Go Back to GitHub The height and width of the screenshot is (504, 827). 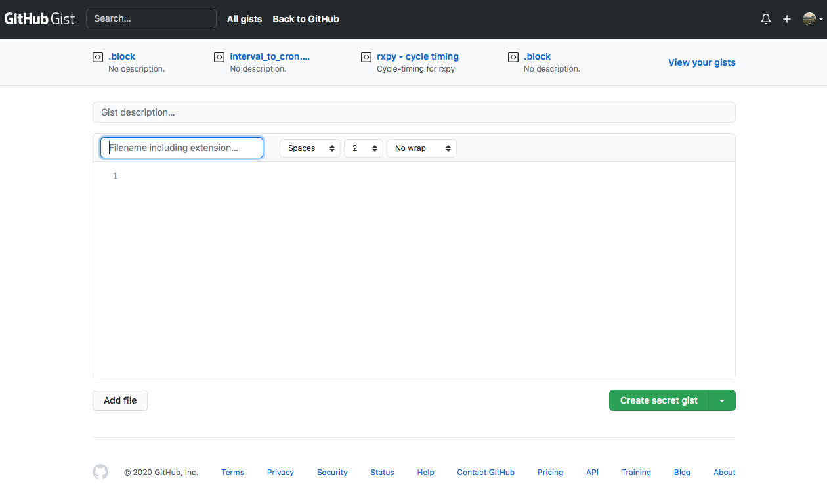tap(306, 19)
